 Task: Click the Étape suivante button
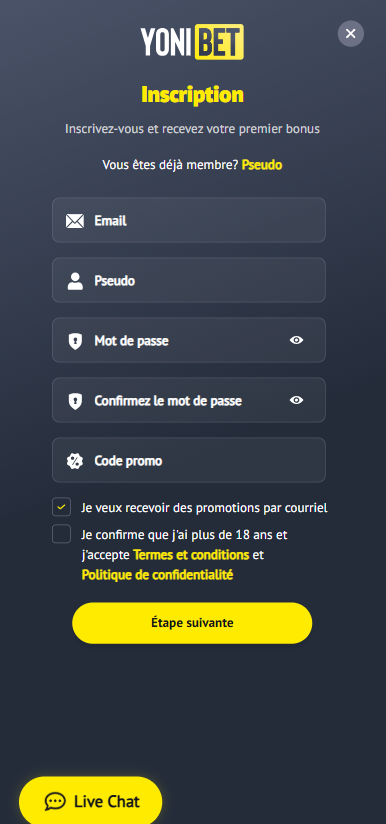(192, 623)
